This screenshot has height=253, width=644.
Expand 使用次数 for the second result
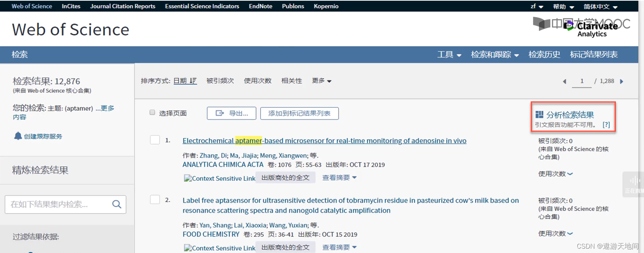tap(555, 233)
